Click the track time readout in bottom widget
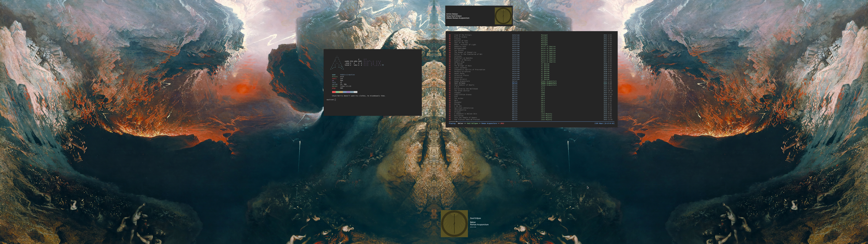Image resolution: width=868 pixels, height=244 pixels. [x=473, y=227]
